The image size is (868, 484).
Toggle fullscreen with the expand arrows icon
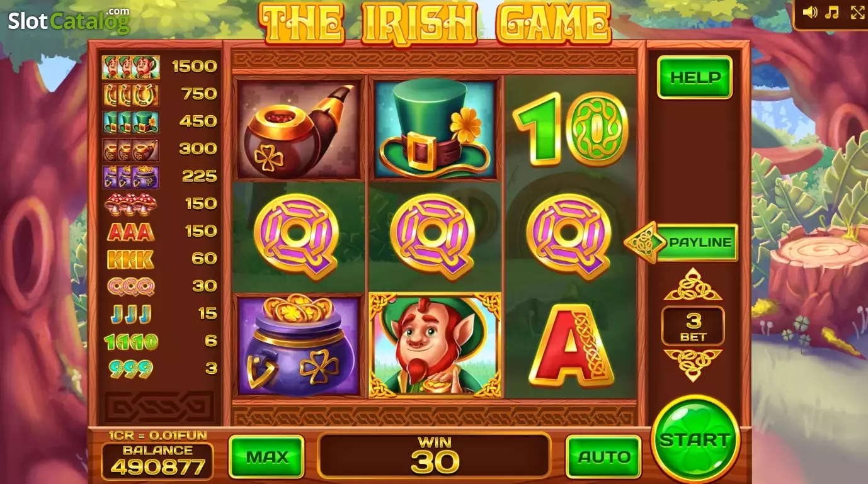[858, 13]
